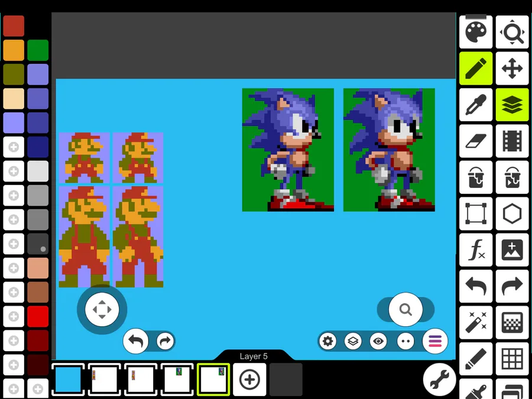Pick the dark gray swatch with dot
The height and width of the screenshot is (399, 532).
pos(38,244)
